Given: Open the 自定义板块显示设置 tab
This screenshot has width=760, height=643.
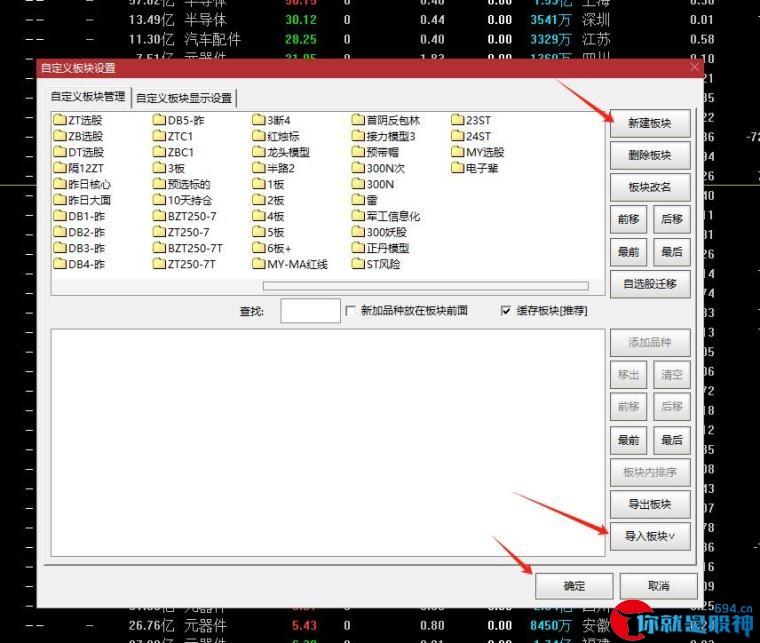Looking at the screenshot, I should [184, 98].
